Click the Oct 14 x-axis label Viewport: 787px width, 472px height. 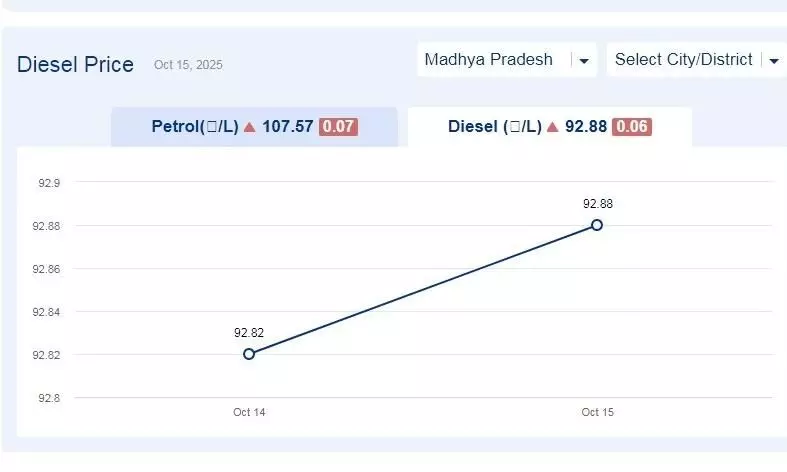[x=249, y=412]
